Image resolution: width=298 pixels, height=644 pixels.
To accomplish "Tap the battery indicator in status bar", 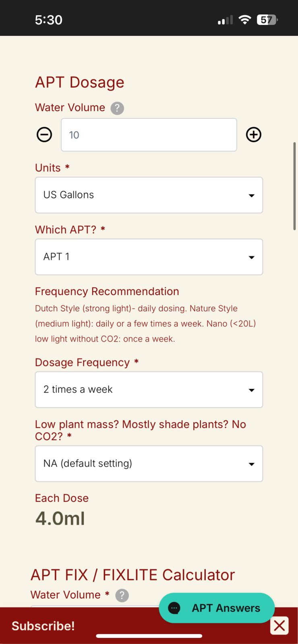I will (267, 20).
